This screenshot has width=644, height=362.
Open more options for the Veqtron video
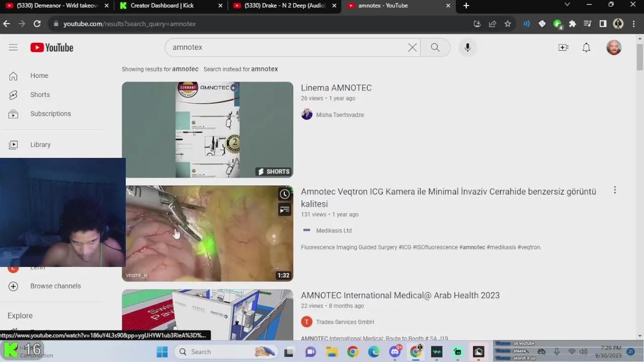point(615,190)
